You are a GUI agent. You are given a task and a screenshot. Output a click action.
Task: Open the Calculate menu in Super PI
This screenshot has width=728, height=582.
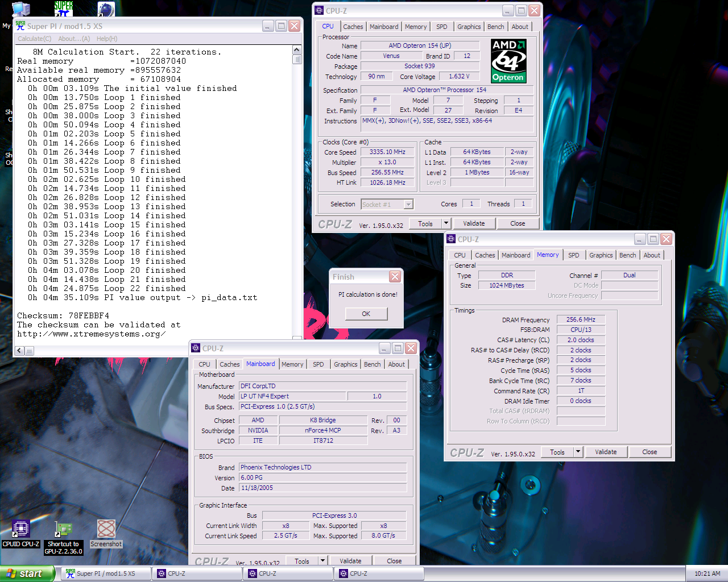(34, 39)
